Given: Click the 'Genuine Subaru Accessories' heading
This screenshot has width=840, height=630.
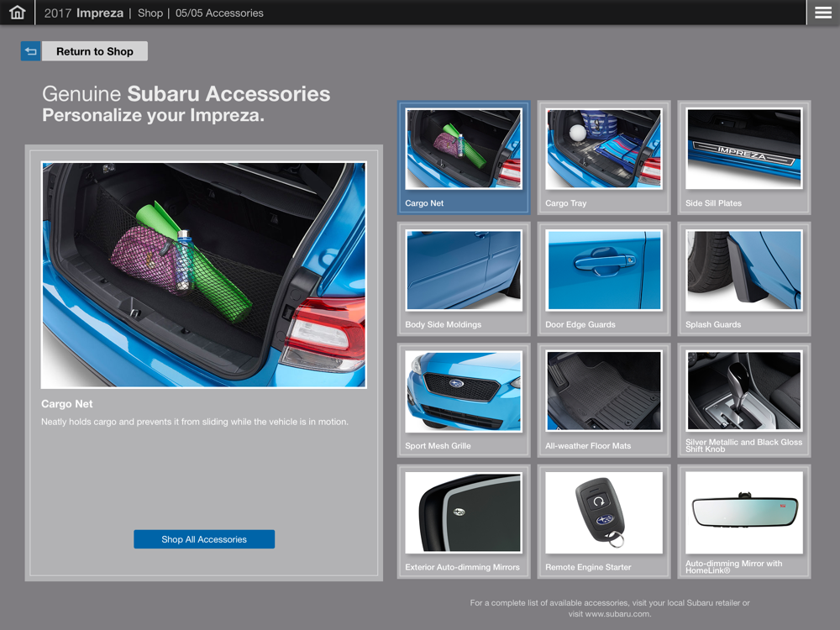Looking at the screenshot, I should [186, 94].
